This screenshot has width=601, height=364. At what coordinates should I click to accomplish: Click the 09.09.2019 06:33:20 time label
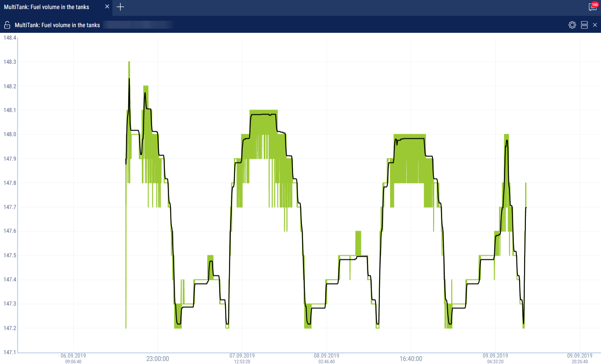tap(495, 358)
